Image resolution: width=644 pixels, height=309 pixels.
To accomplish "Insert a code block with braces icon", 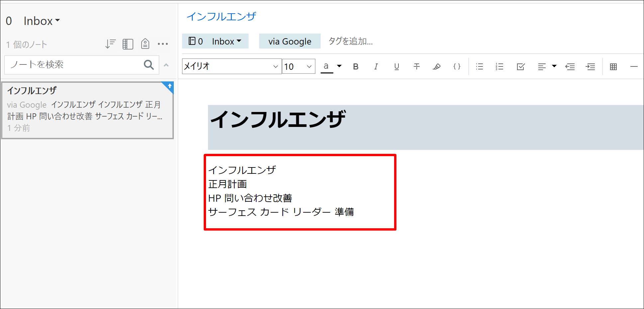I will tap(457, 66).
